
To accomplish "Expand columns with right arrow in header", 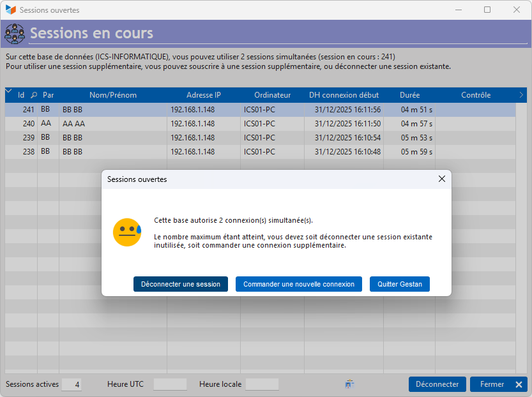I will tap(521, 95).
